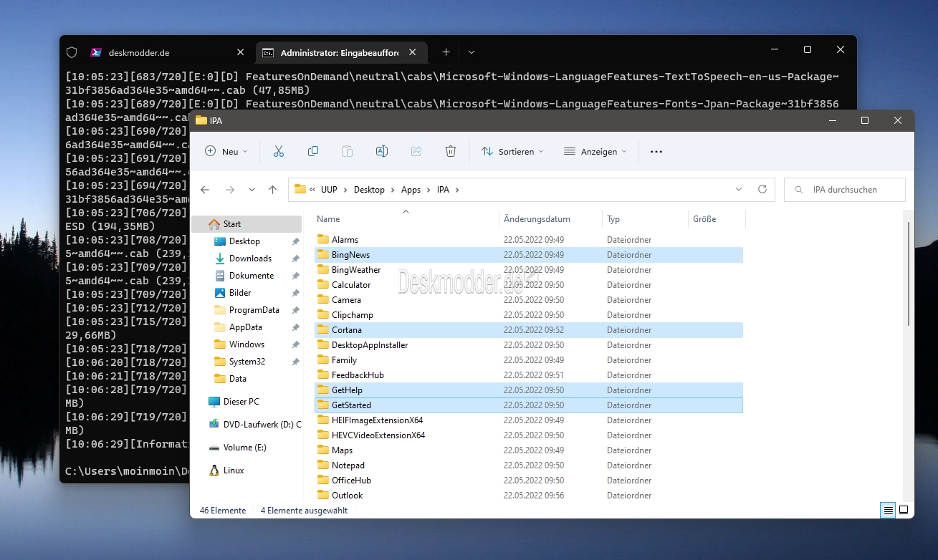
Task: Select Start in the navigation pane
Action: (247, 224)
